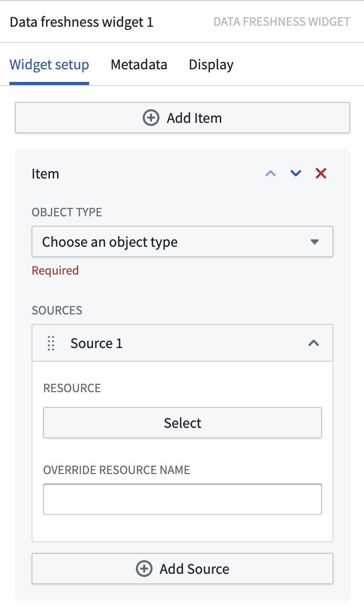Click the Source 1 header label
The width and height of the screenshot is (364, 609).
coord(96,343)
